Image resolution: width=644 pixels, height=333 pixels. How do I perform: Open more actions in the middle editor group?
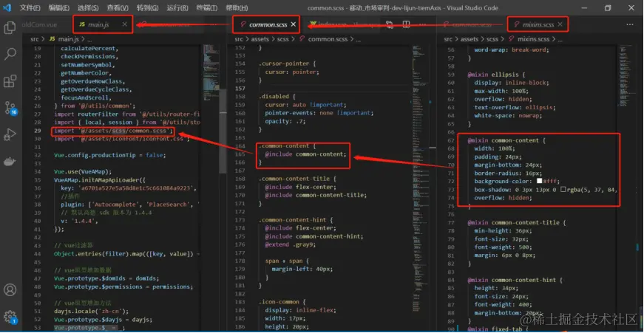[421, 24]
